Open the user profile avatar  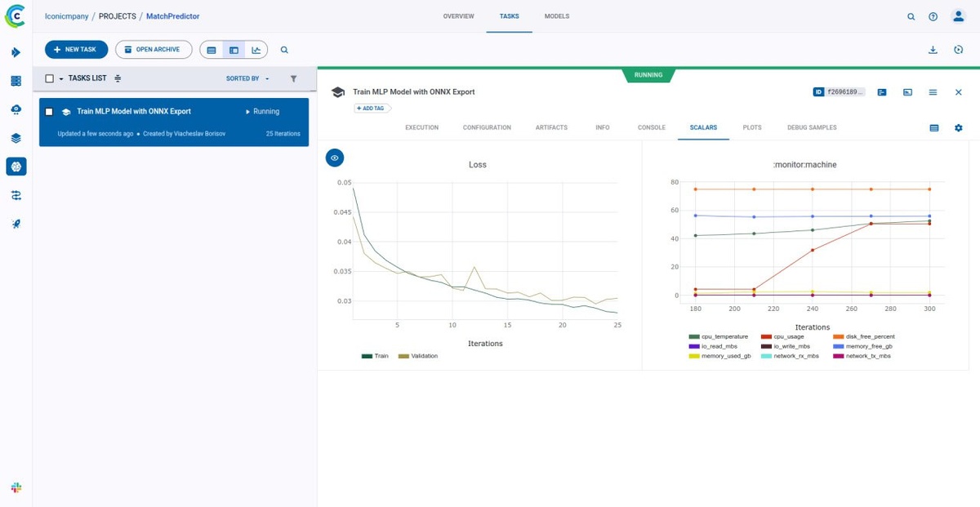(x=959, y=16)
